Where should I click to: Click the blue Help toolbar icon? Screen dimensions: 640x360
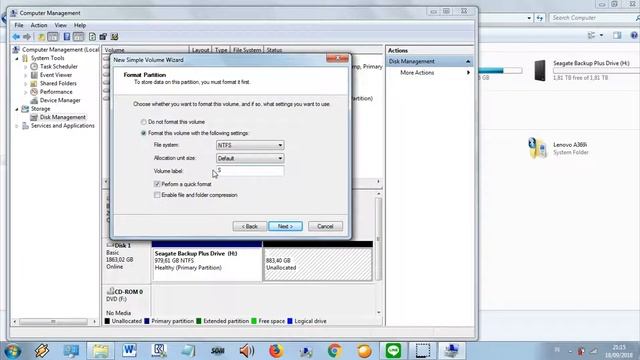(67, 37)
